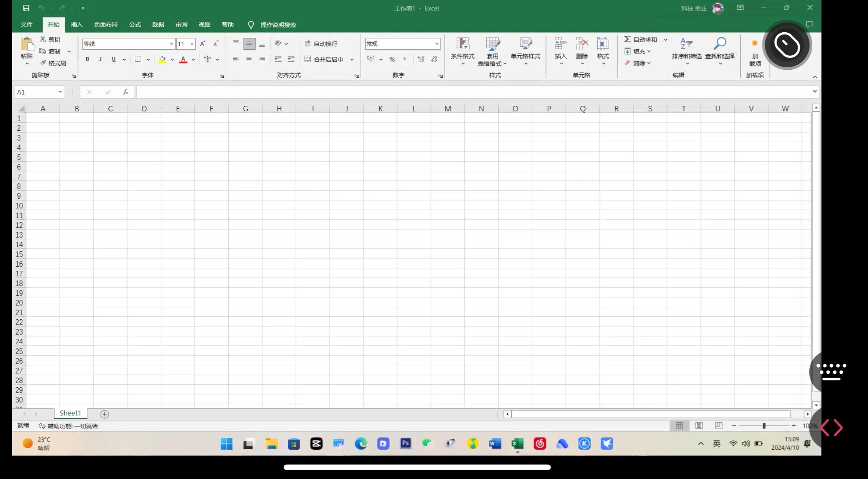Open the Sort and Filter tool
This screenshot has width=868, height=479.
pos(686,44)
